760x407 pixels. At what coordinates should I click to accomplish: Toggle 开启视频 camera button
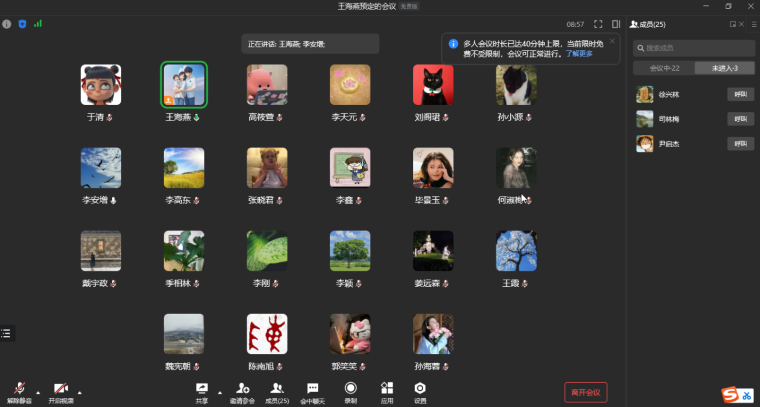click(60, 391)
